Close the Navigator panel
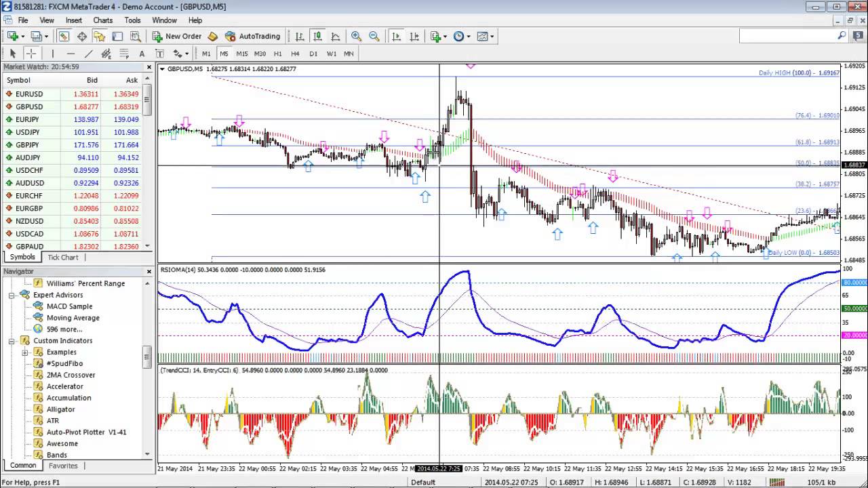Viewport: 868px width, 488px height. 149,271
